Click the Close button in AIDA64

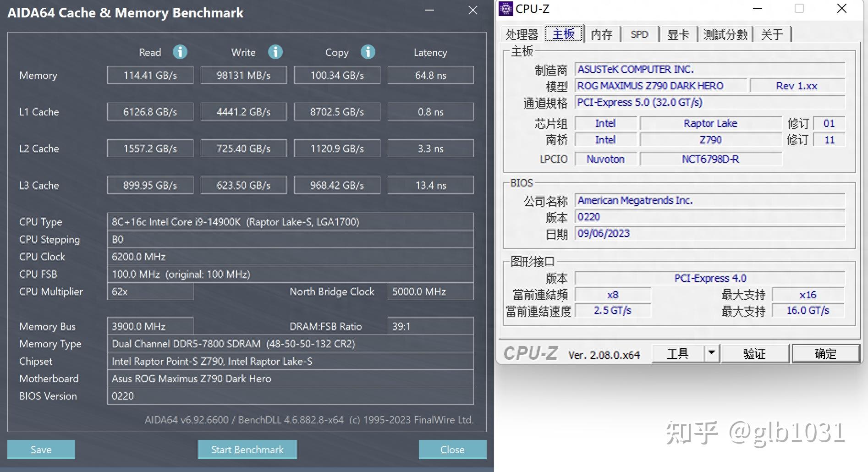click(452, 450)
